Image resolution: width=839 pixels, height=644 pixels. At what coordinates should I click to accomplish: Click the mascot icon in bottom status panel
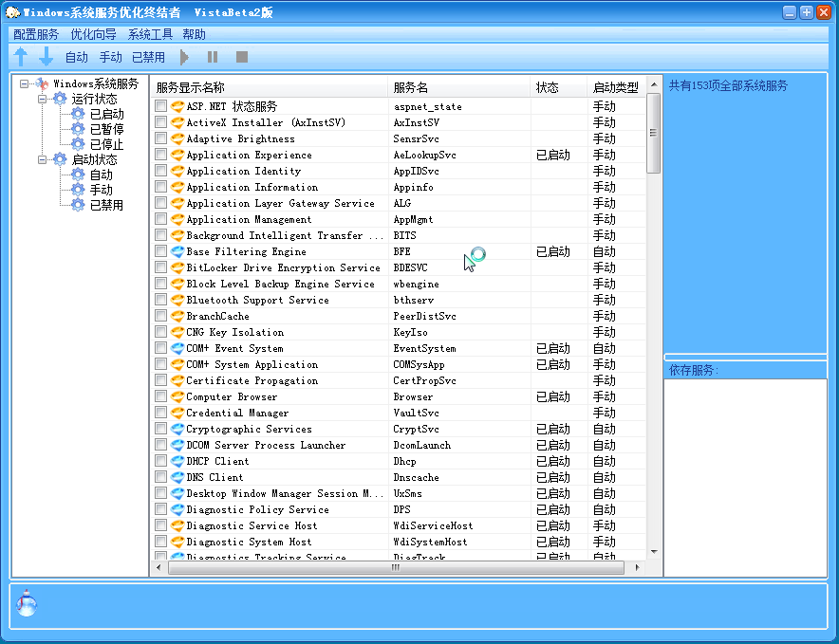point(28,604)
